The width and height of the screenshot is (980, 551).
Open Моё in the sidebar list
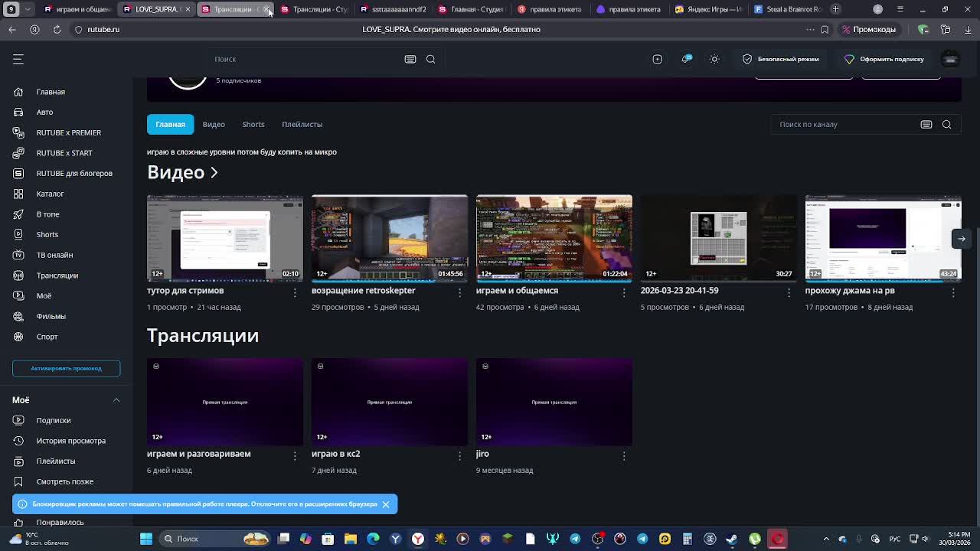(x=44, y=295)
